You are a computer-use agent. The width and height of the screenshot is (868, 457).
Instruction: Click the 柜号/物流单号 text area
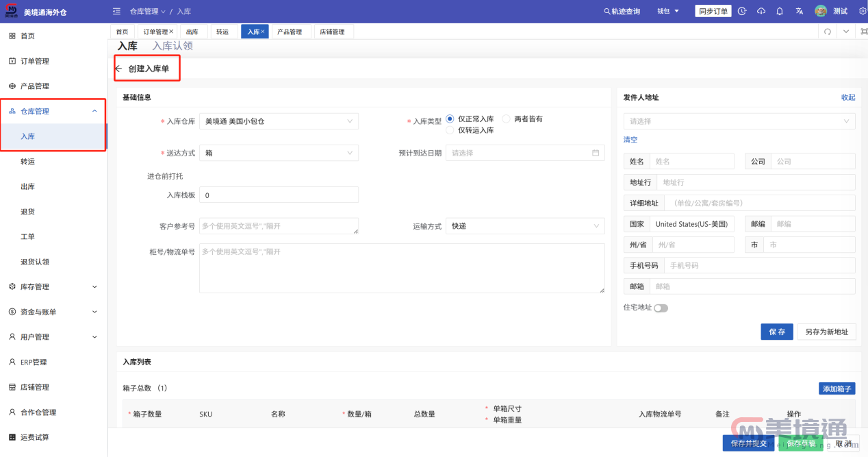pyautogui.click(x=402, y=269)
